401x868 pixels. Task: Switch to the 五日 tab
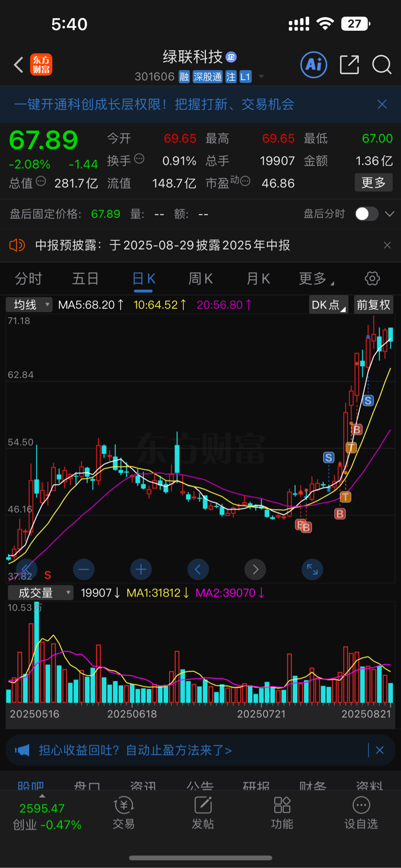click(x=85, y=278)
